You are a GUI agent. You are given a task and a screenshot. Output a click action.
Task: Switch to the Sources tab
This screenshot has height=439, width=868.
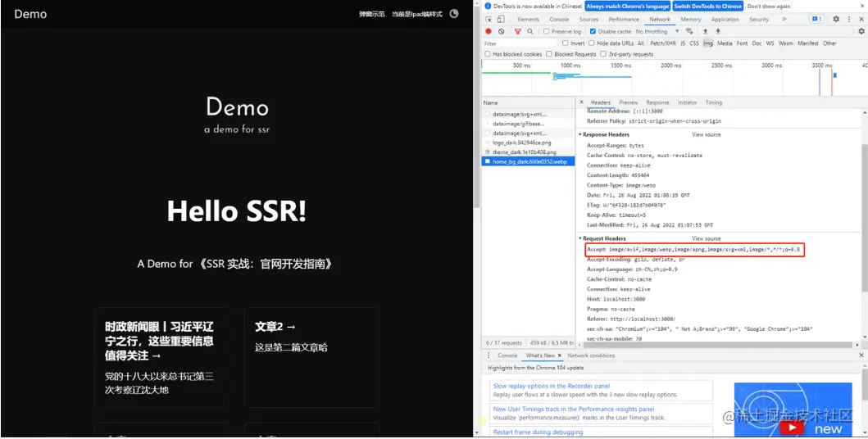point(589,20)
